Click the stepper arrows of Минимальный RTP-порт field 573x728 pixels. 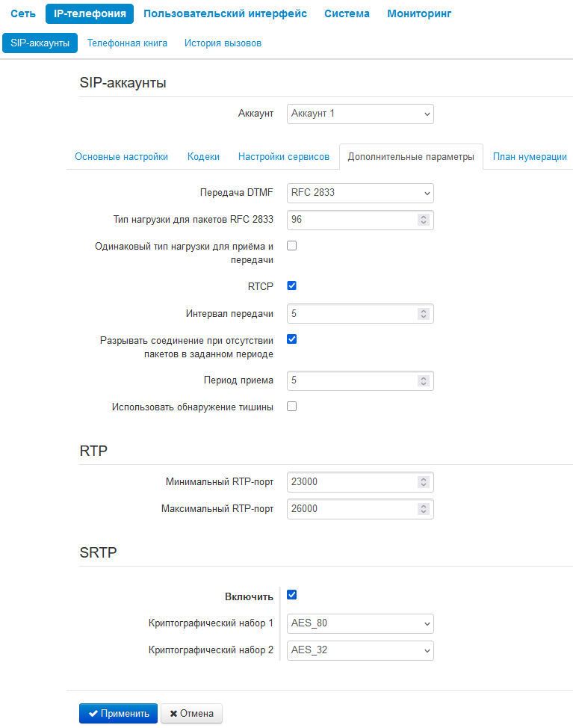click(x=423, y=482)
